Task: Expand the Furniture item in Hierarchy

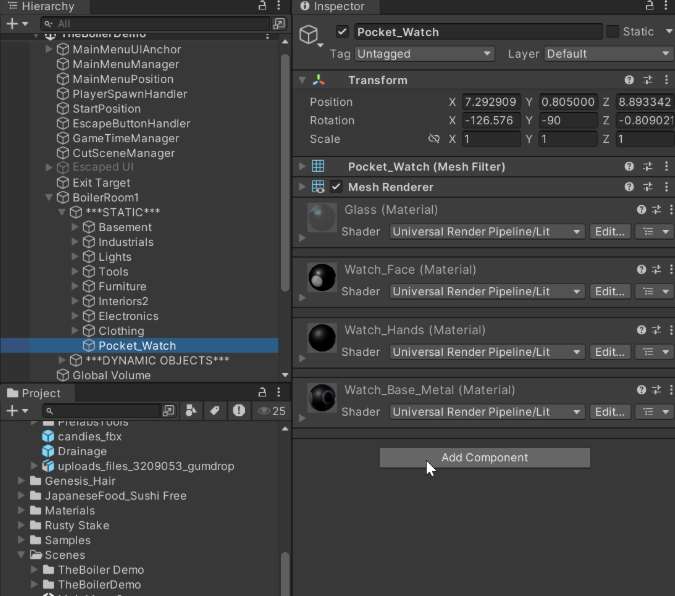Action: click(x=75, y=287)
